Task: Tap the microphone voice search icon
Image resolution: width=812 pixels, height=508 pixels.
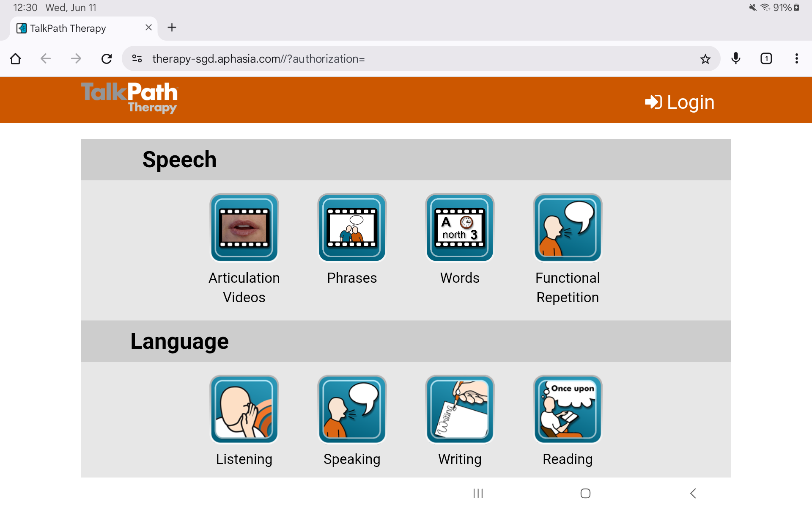Action: (x=736, y=58)
